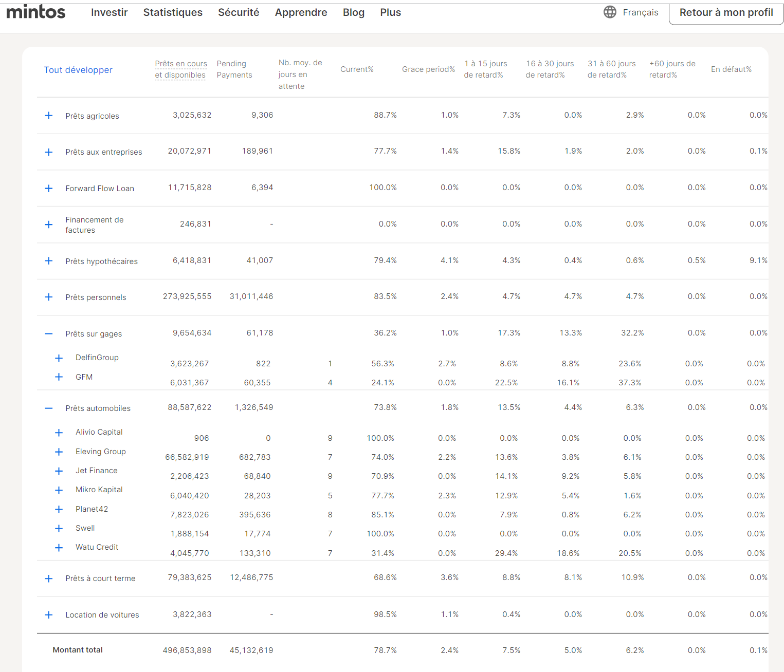Click the +60 jours de retard% header

click(x=672, y=69)
